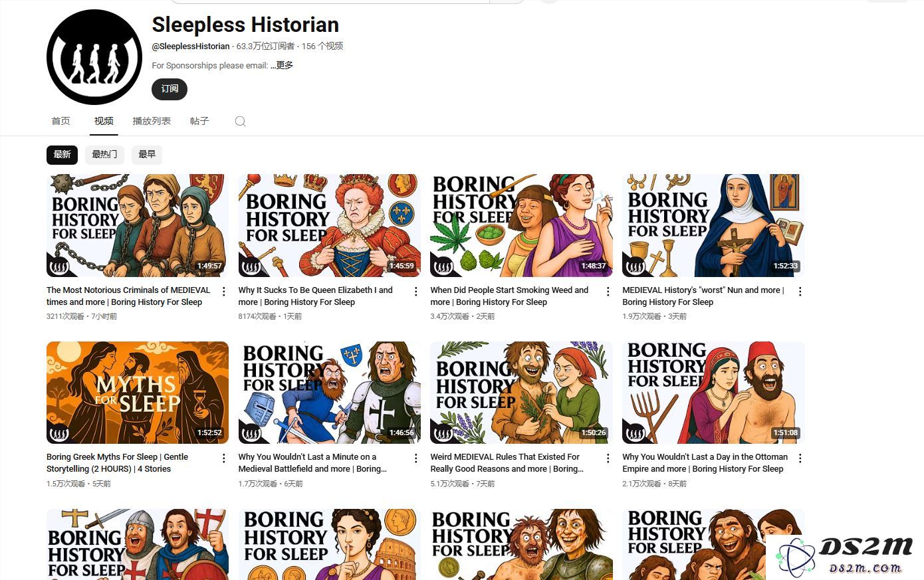Viewport: 924px width, 580px height.
Task: Open three-dot menu for Medieval Battlefield video
Action: [x=416, y=458]
